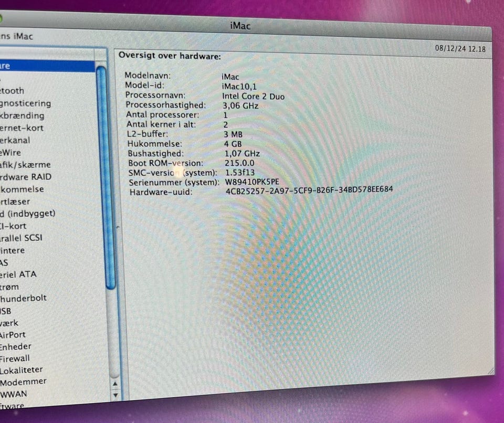504x423 pixels.
Task: Click the serial number 'W89410PK5PE'
Action: pyautogui.click(x=252, y=182)
